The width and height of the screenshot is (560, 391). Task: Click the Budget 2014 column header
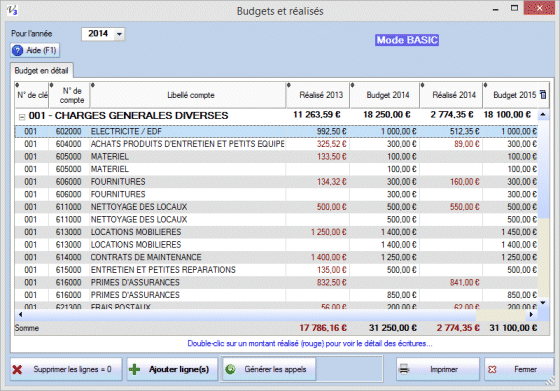point(385,95)
